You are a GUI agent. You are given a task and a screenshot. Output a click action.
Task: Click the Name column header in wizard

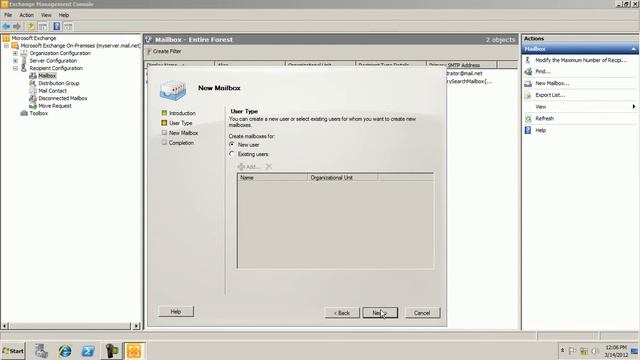click(x=272, y=178)
